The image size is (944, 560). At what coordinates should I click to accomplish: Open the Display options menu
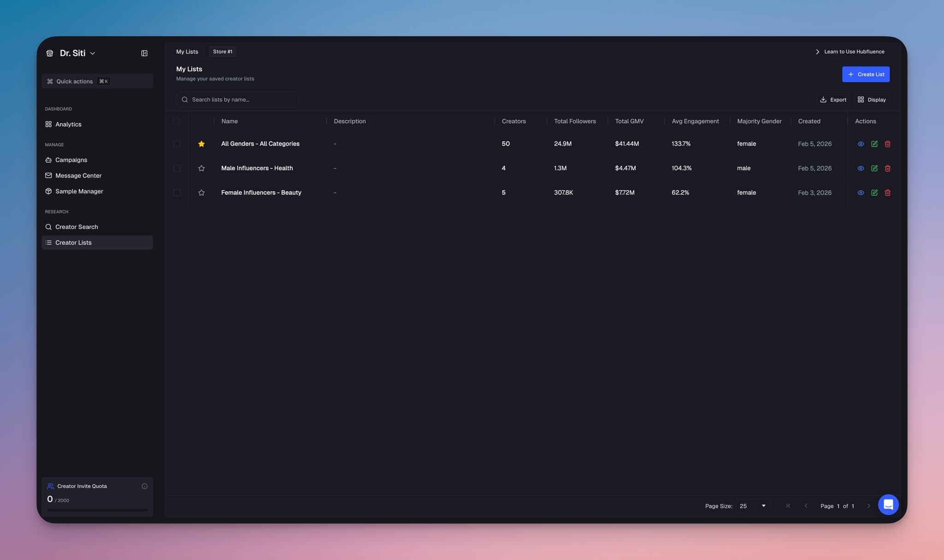[871, 99]
